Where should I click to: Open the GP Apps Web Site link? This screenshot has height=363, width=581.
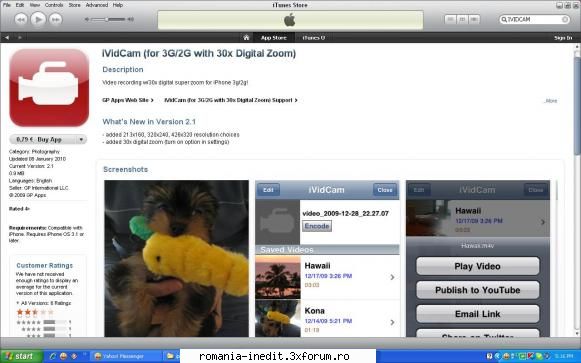[128, 100]
